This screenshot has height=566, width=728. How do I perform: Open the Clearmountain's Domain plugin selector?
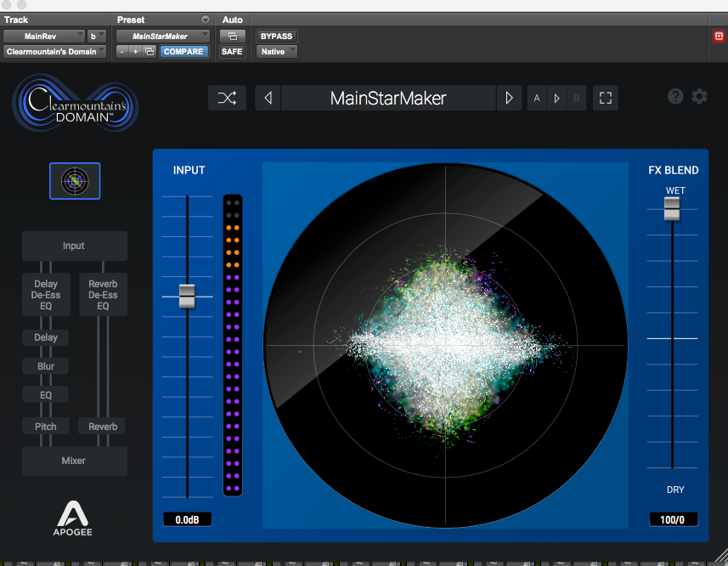pyautogui.click(x=54, y=52)
